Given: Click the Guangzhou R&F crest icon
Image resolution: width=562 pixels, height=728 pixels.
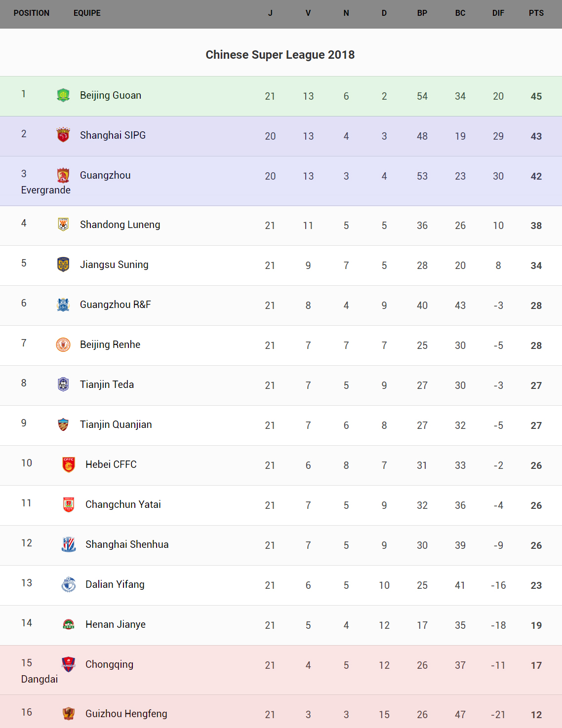Looking at the screenshot, I should [63, 305].
